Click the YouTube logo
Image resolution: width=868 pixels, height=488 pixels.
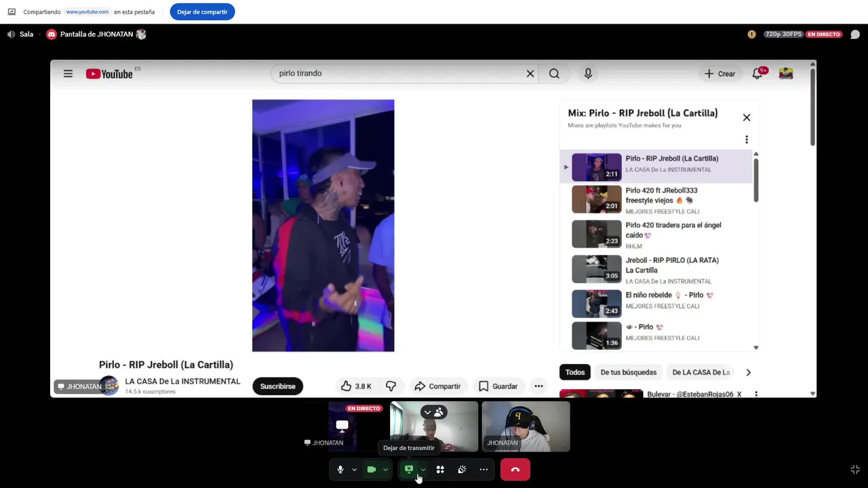(109, 74)
